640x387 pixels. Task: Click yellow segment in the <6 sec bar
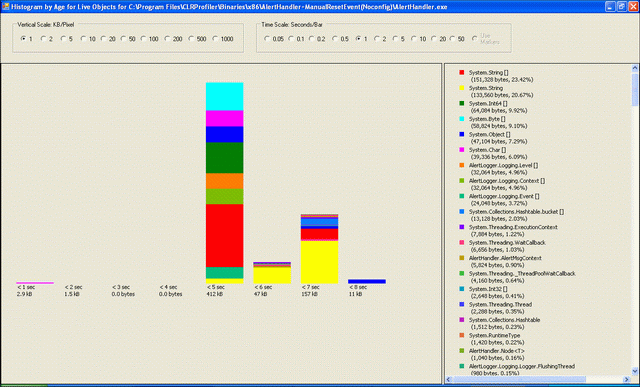pyautogui.click(x=272, y=275)
